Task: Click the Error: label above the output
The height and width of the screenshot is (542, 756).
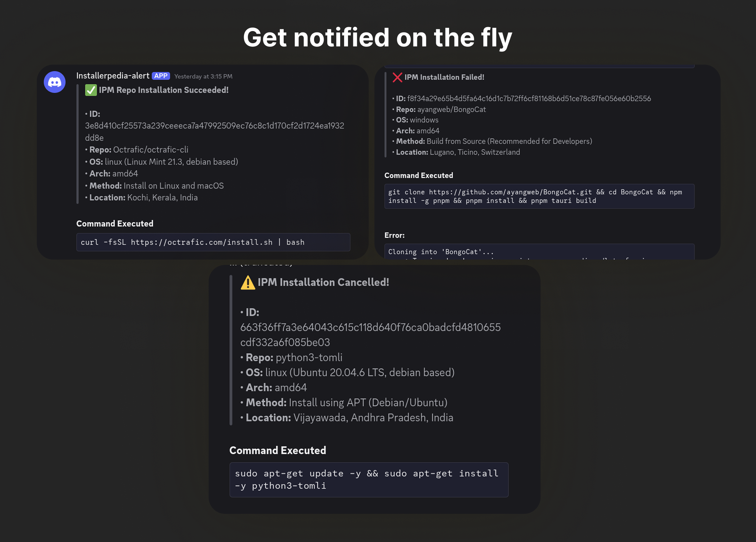Action: tap(394, 235)
